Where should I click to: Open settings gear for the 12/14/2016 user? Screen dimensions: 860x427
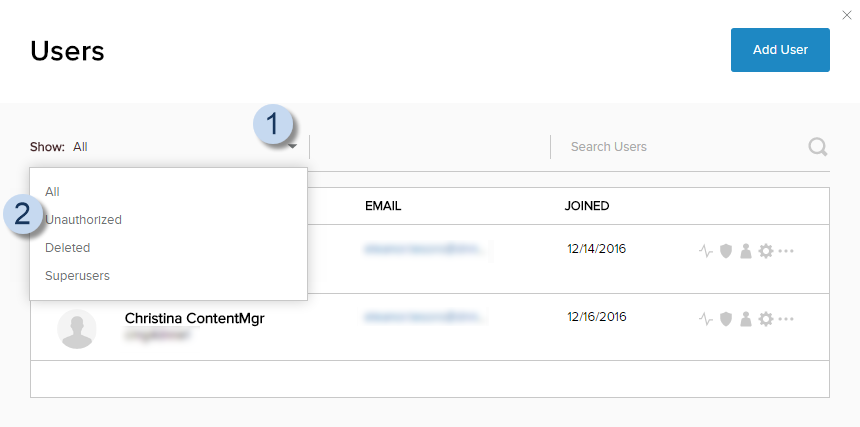[766, 250]
